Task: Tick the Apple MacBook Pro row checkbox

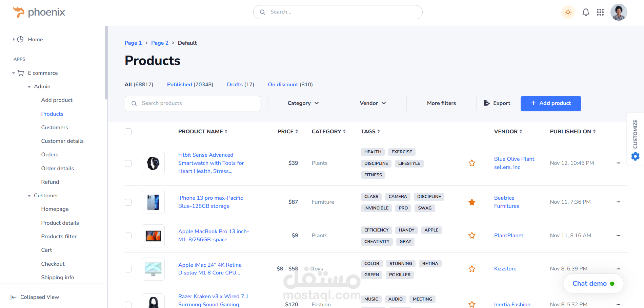Action: coord(128,236)
